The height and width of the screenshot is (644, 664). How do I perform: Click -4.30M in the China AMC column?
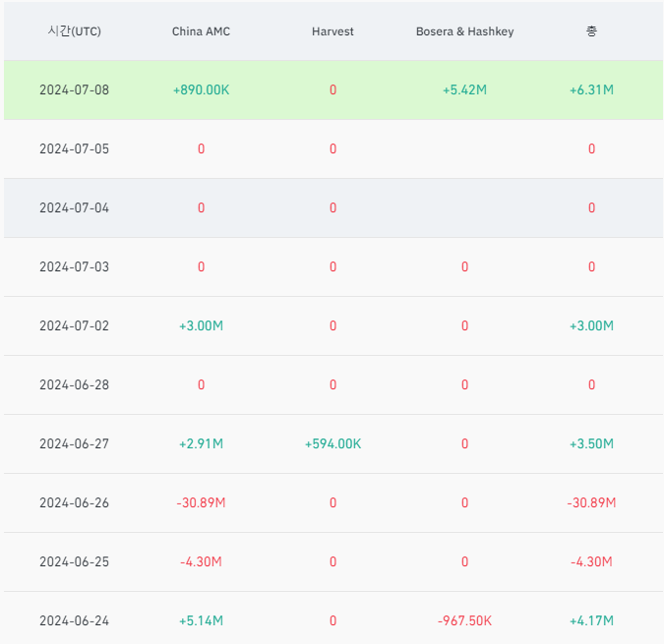201,562
